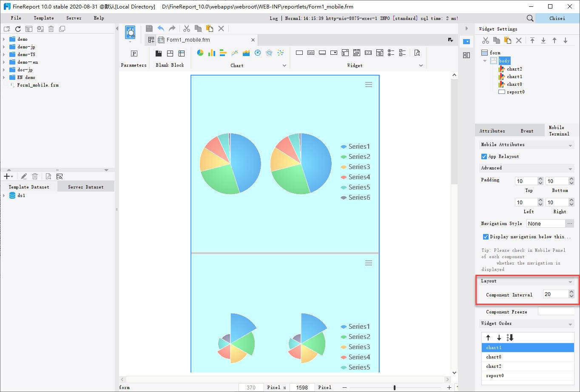Open Navigation Style ellipsis button
Image resolution: width=580 pixels, height=392 pixels.
click(x=570, y=223)
